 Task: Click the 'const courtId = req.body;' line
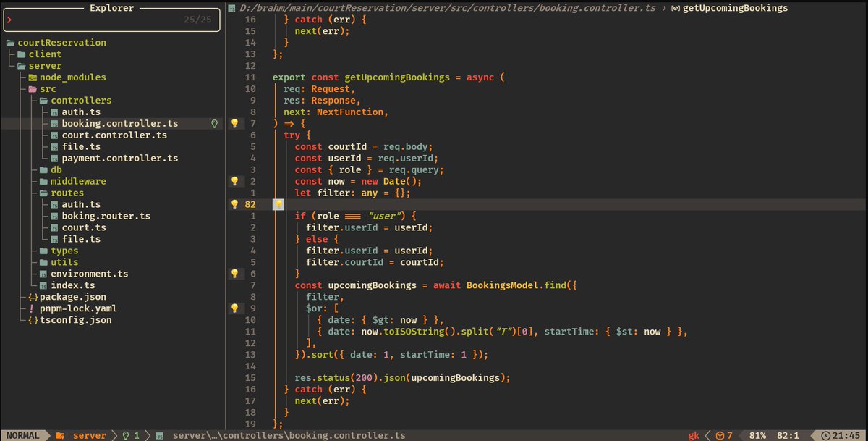pyautogui.click(x=364, y=147)
